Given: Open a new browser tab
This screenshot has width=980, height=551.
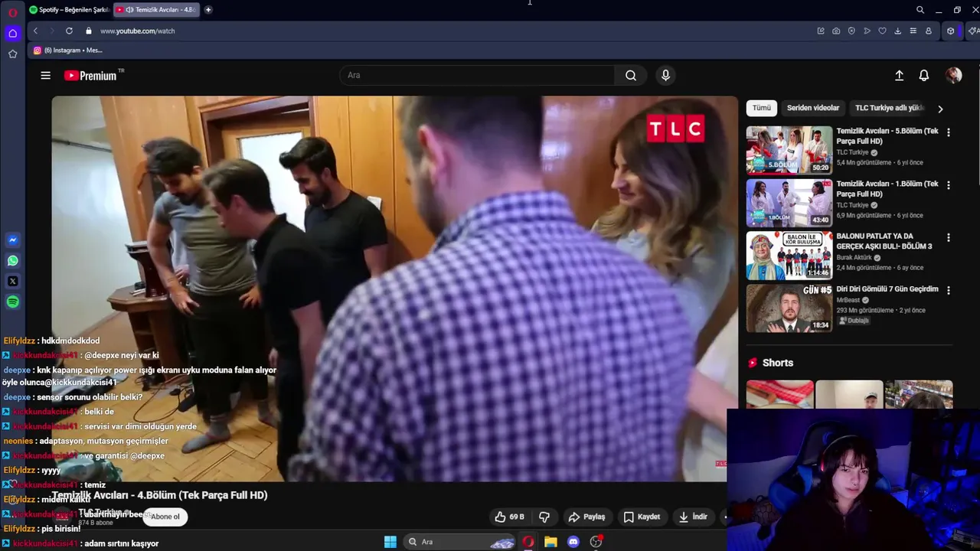Looking at the screenshot, I should tap(208, 10).
